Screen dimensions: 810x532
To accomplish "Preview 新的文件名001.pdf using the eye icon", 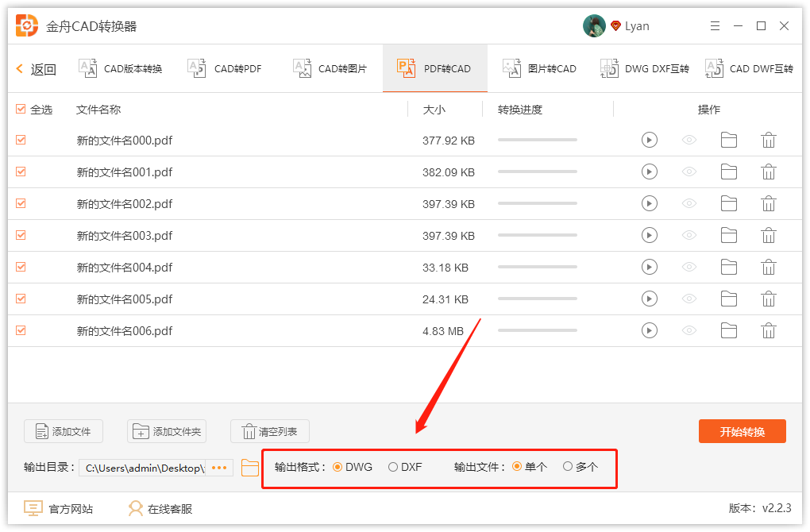I will (x=689, y=172).
